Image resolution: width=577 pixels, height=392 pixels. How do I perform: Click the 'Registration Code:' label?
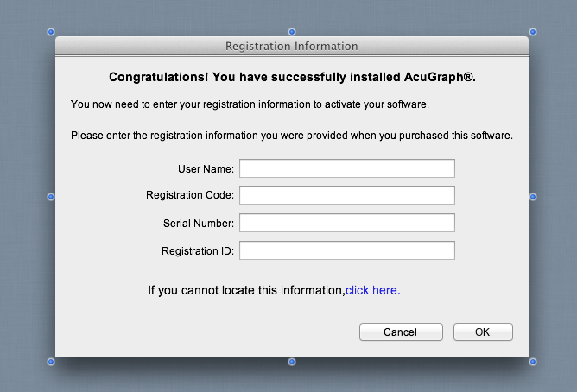190,195
